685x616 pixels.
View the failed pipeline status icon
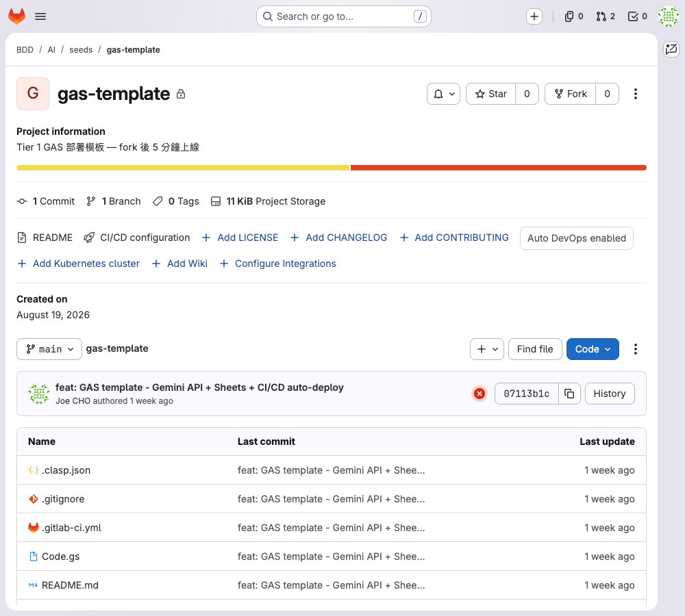pos(480,394)
